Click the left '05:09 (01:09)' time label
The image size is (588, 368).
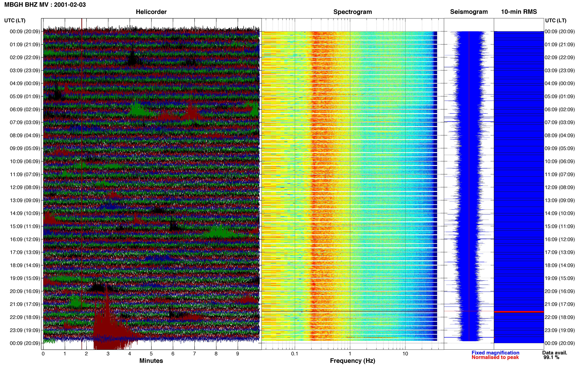(25, 96)
